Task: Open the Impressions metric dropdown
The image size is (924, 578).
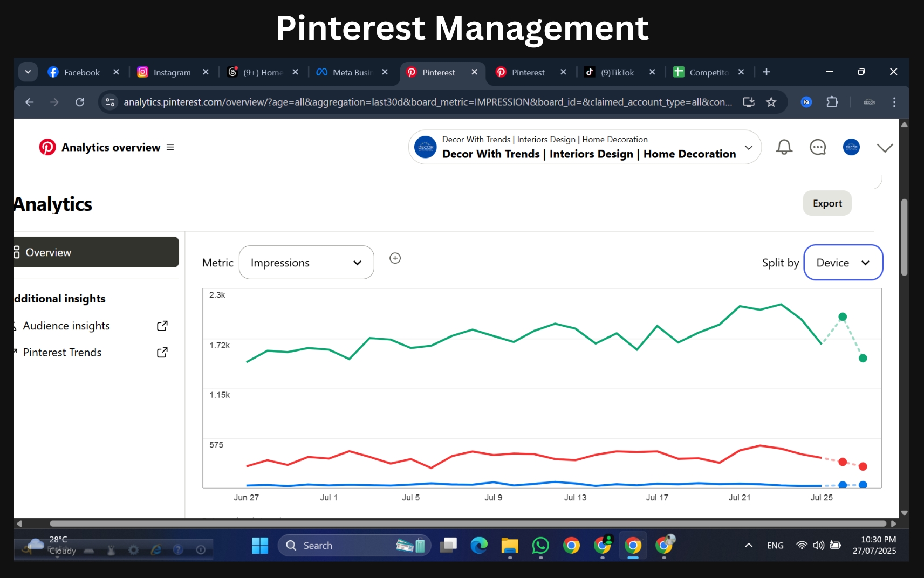Action: coord(306,263)
